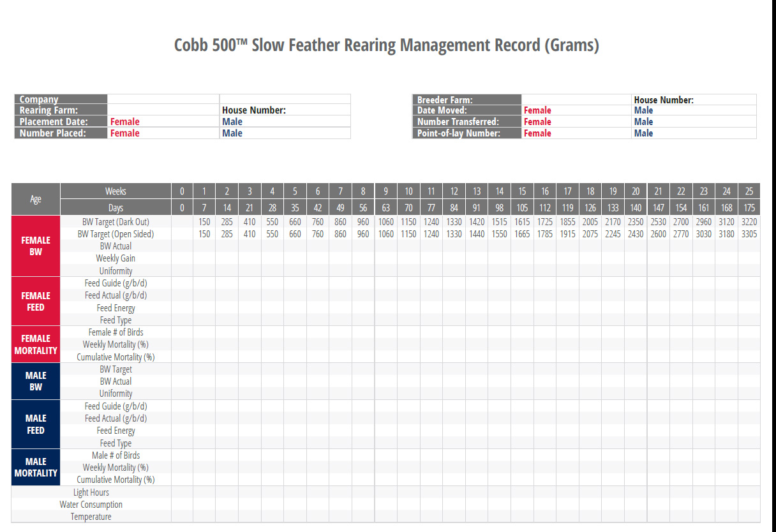Click the Temperature row label
776x532 pixels.
(91, 517)
